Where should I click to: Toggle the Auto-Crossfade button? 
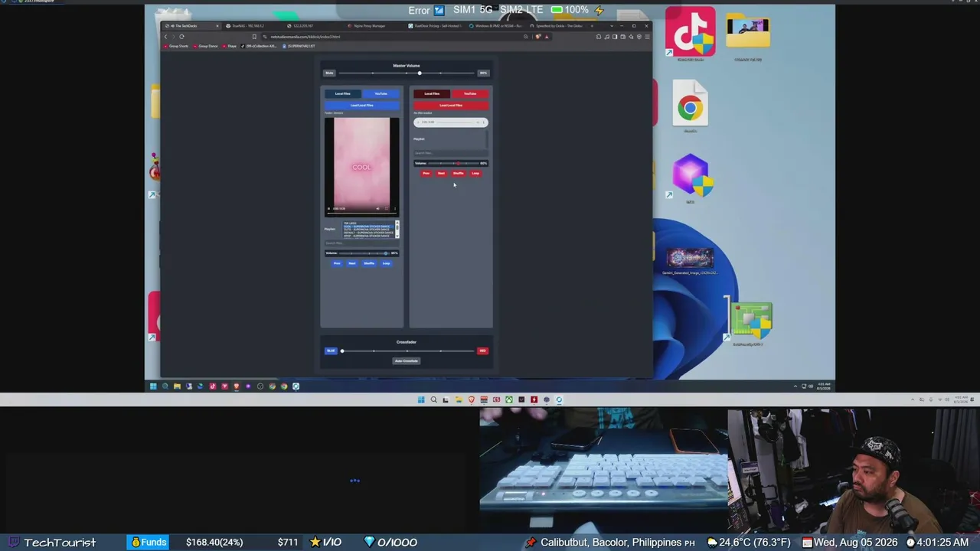coord(407,361)
